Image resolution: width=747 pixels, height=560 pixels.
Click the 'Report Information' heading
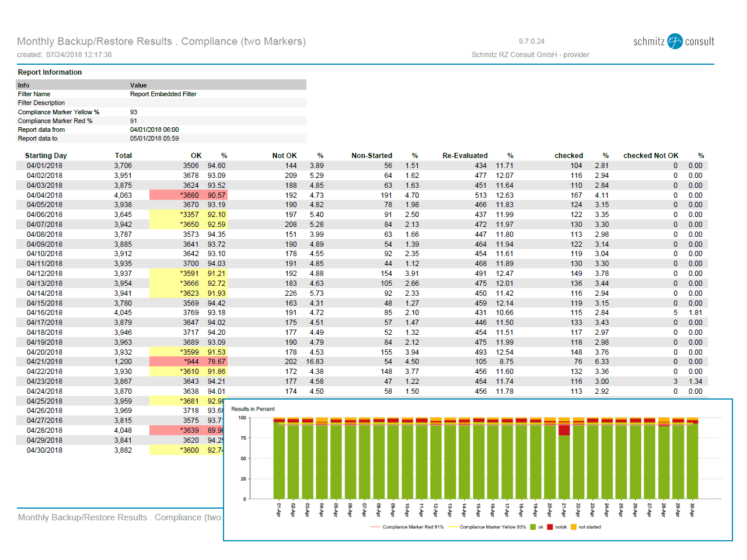pos(50,72)
